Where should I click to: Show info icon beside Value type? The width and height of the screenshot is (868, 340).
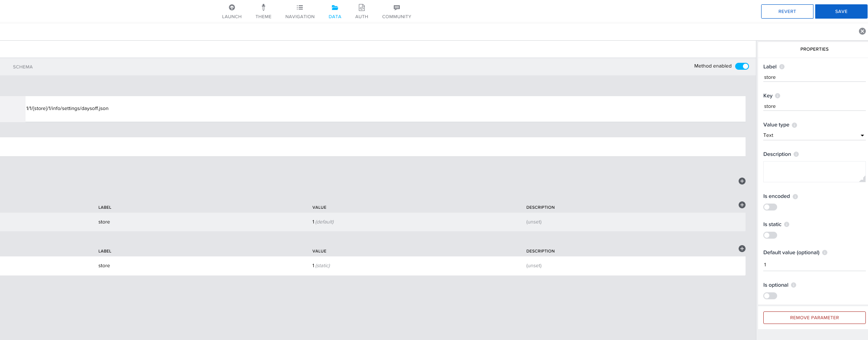click(x=794, y=125)
